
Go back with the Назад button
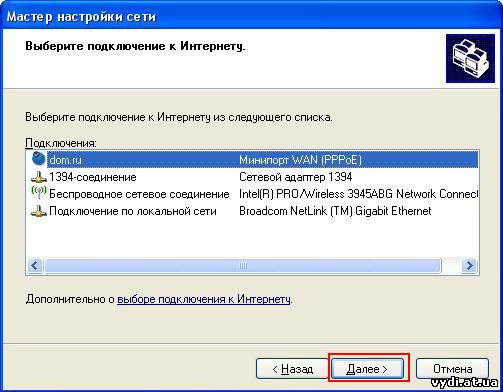coord(292,369)
